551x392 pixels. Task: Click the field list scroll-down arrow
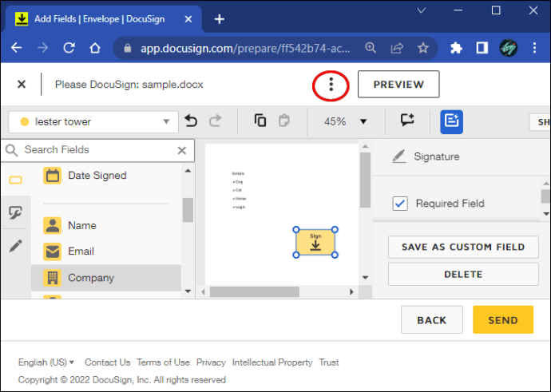tap(188, 291)
